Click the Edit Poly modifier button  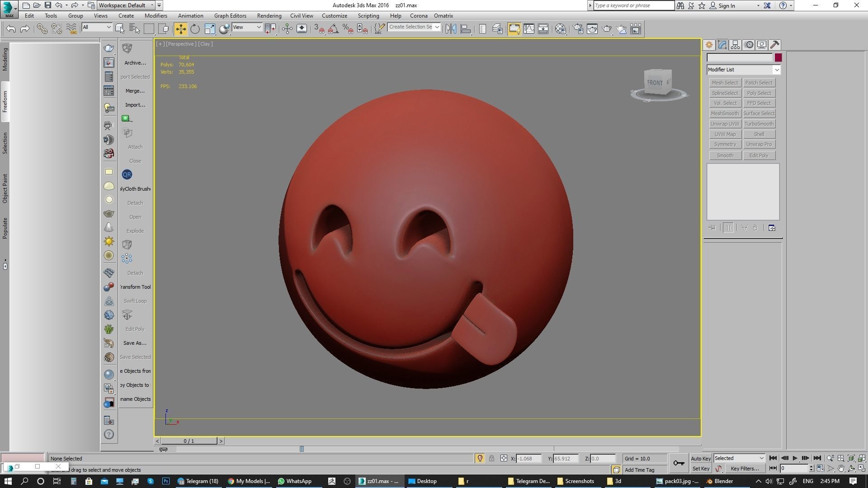(x=759, y=155)
